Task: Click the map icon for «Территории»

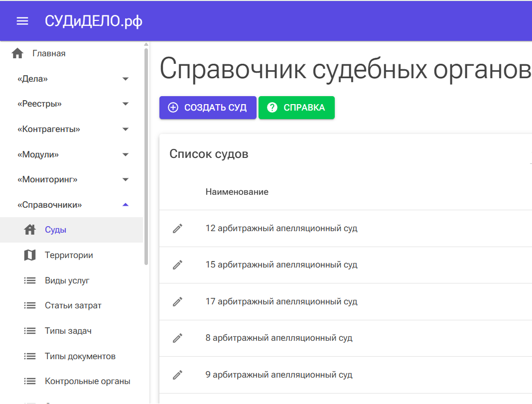Action: [x=30, y=255]
